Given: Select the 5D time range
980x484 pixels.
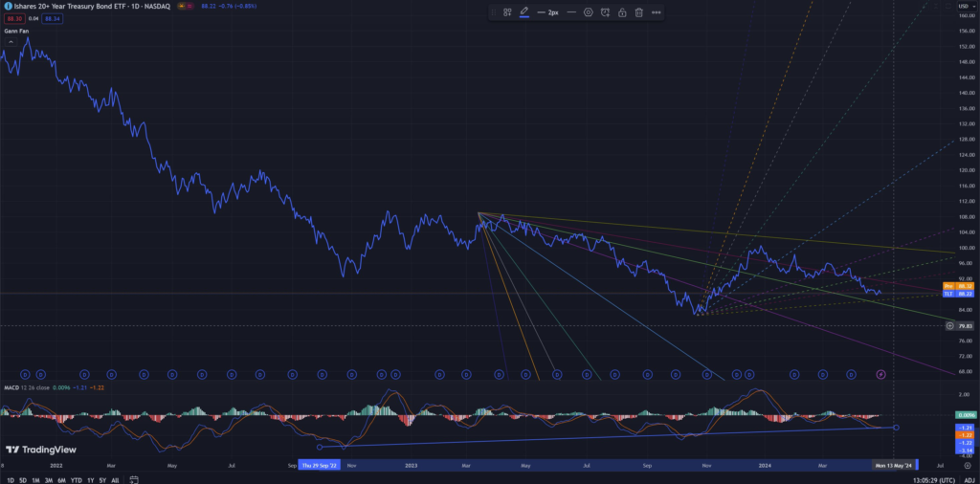Looking at the screenshot, I should click(23, 480).
